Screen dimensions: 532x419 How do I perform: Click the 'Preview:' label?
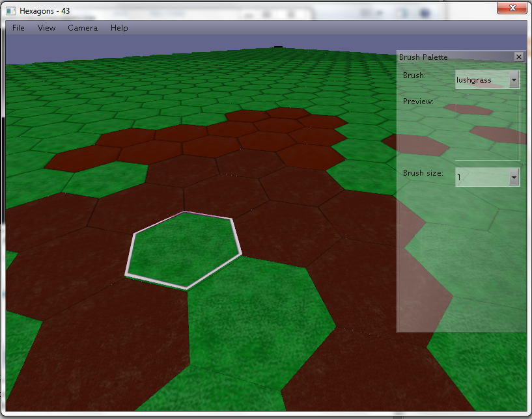(418, 101)
